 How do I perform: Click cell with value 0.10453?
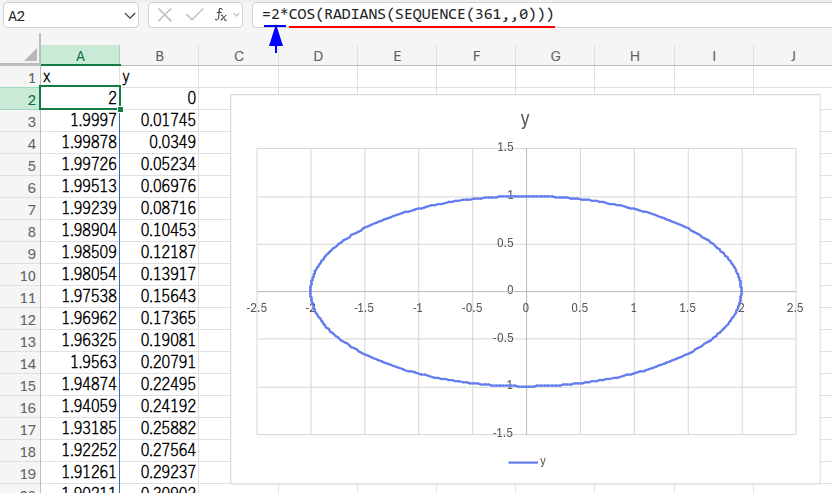[159, 231]
